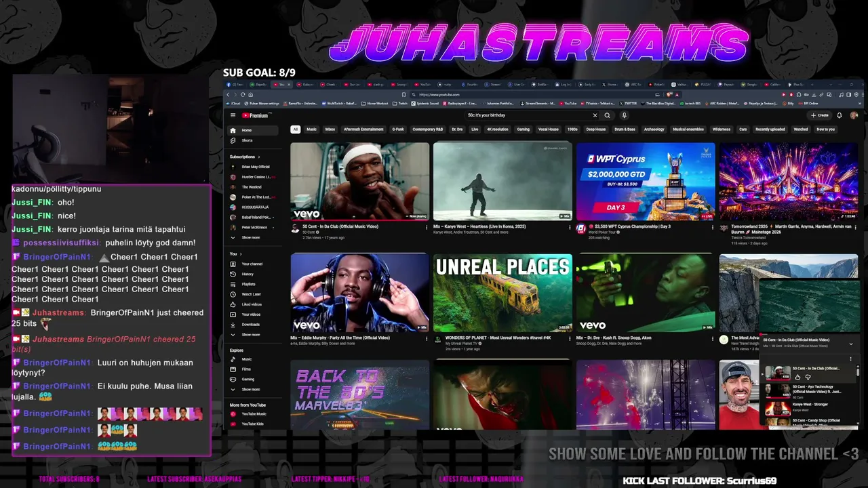Open Your channel in the sidebar
Image resolution: width=868 pixels, height=488 pixels.
pyautogui.click(x=252, y=264)
